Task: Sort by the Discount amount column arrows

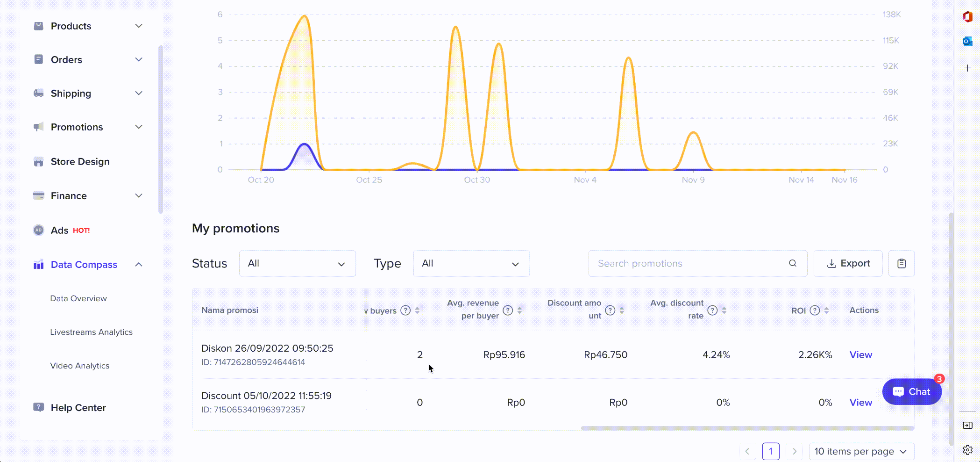Action: coord(622,310)
